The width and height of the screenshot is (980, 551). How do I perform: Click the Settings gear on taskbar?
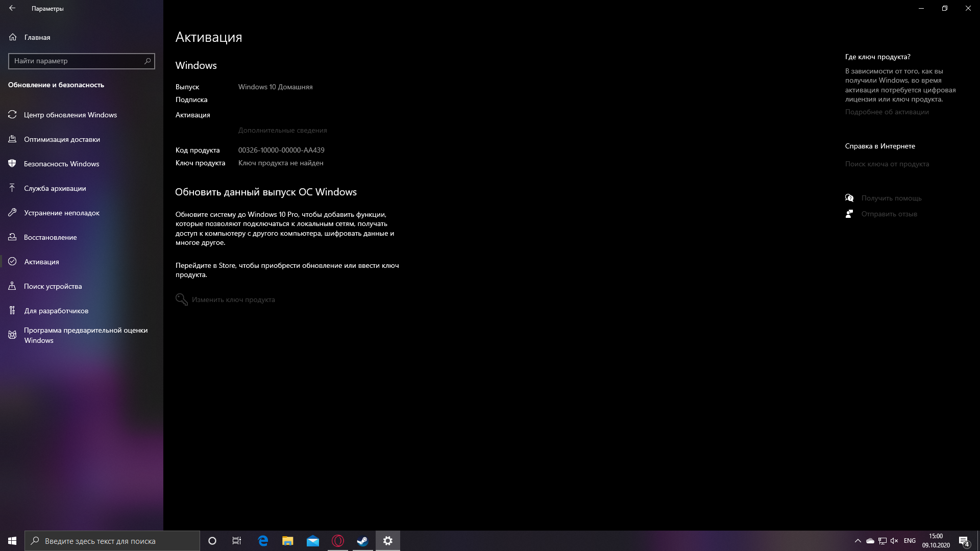click(x=388, y=541)
